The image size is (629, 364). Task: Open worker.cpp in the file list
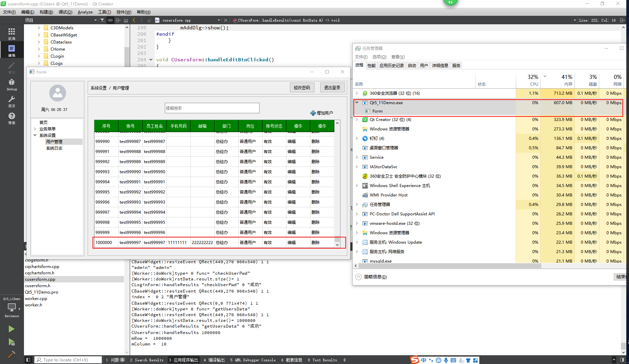pyautogui.click(x=36, y=299)
